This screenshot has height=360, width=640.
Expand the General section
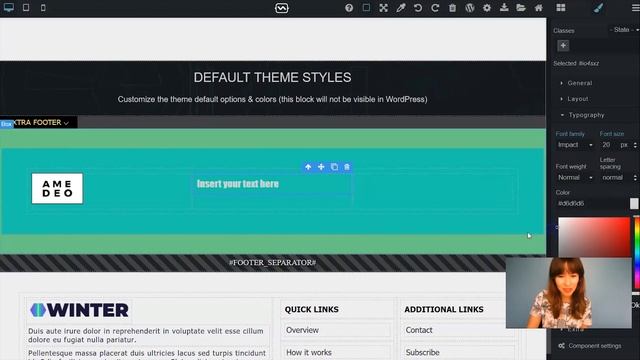click(x=580, y=83)
